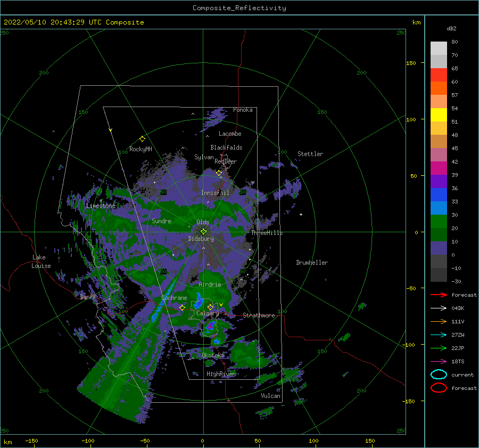Viewport: 479px width, 448px height.
Task: Click the 65 dBZ red color swatch
Action: (x=439, y=75)
